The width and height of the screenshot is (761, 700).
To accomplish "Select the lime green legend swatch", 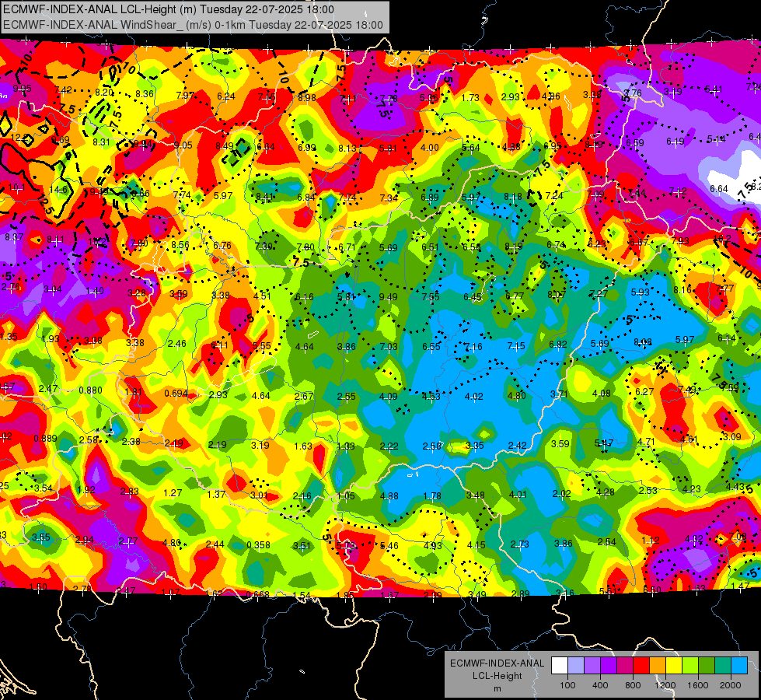I will point(690,666).
